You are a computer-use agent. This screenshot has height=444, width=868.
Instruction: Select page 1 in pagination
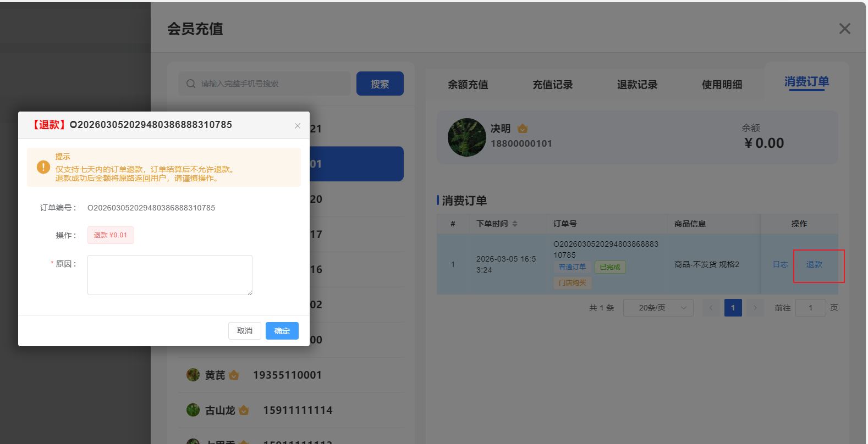tap(733, 308)
